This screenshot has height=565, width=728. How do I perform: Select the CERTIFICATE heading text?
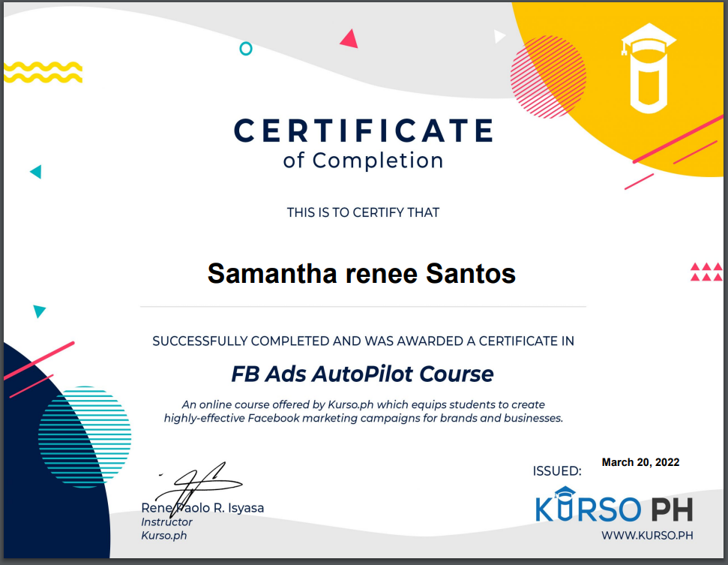[x=364, y=130]
